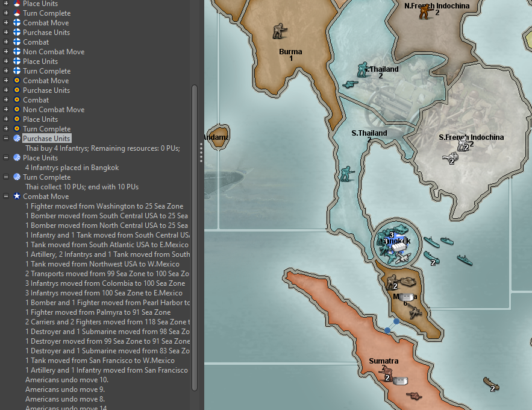Select the Place Units row with blue-cross flag
This screenshot has width=532, height=410.
pyautogui.click(x=40, y=61)
